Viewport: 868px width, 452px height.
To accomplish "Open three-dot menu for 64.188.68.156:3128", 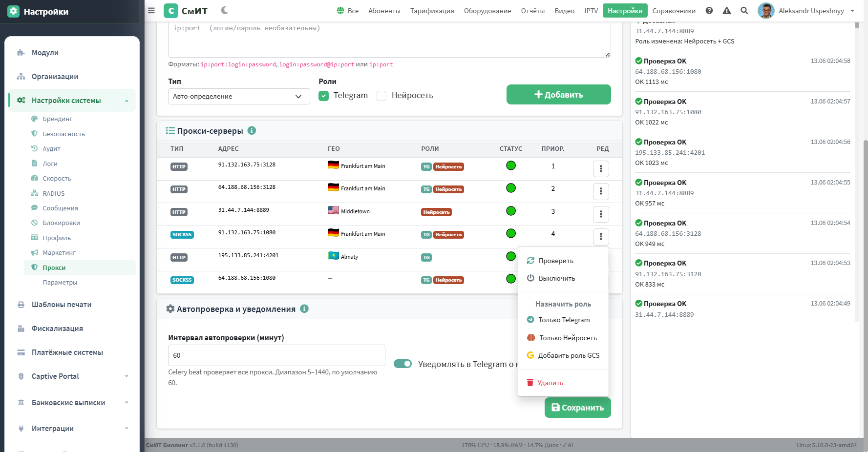I will [x=601, y=191].
